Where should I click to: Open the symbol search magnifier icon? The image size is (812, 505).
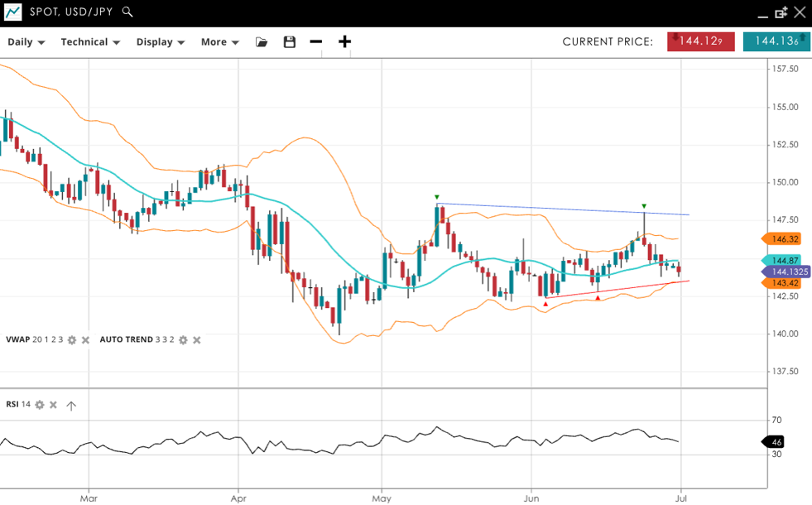[127, 12]
